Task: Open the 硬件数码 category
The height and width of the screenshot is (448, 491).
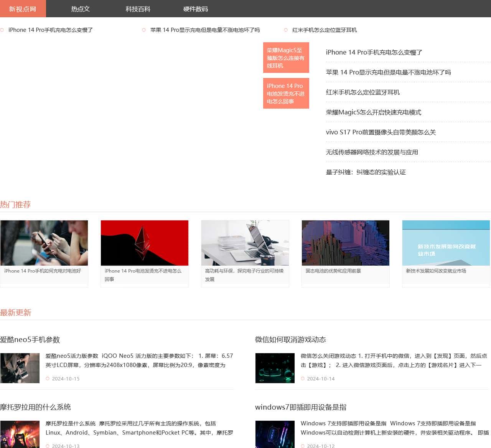Action: click(x=196, y=9)
